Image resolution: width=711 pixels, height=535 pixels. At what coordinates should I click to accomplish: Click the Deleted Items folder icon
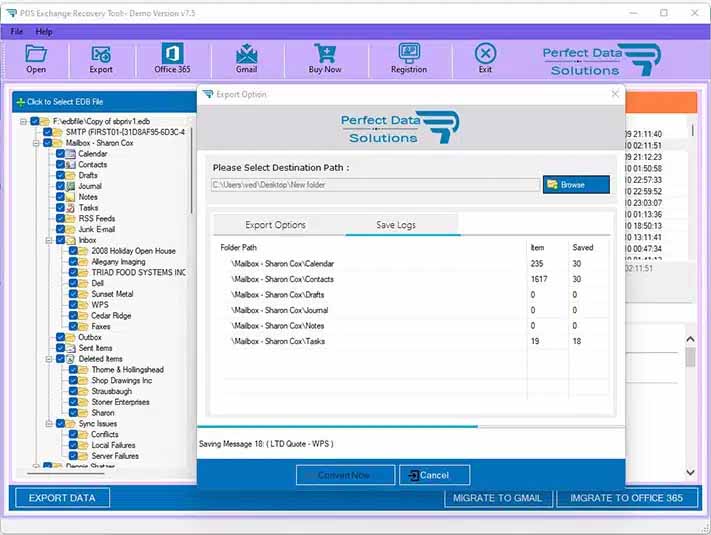(70, 359)
